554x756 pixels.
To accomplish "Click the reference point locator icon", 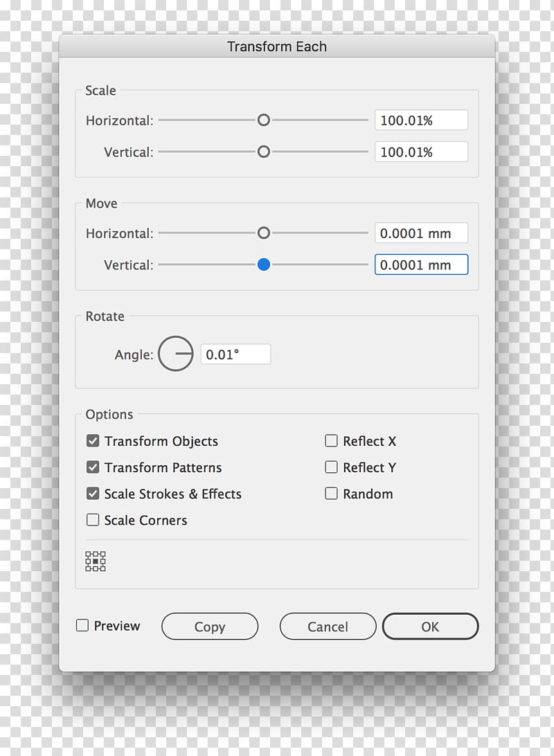I will tap(96, 561).
